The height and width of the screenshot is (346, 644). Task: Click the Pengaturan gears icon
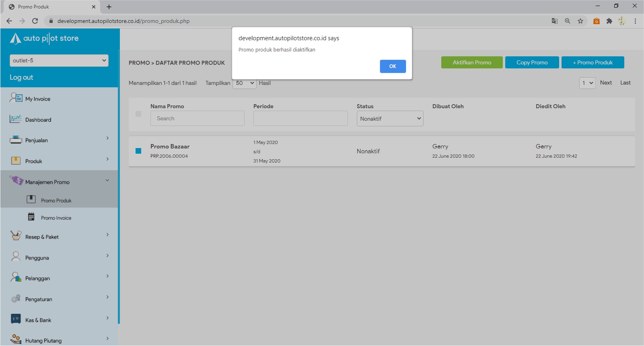[x=16, y=299]
